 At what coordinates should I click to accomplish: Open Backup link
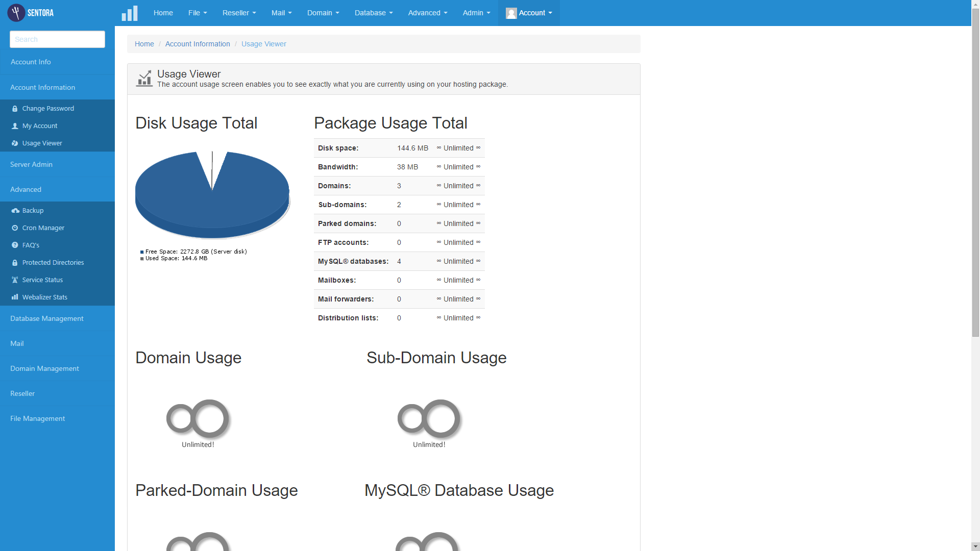[x=33, y=211]
